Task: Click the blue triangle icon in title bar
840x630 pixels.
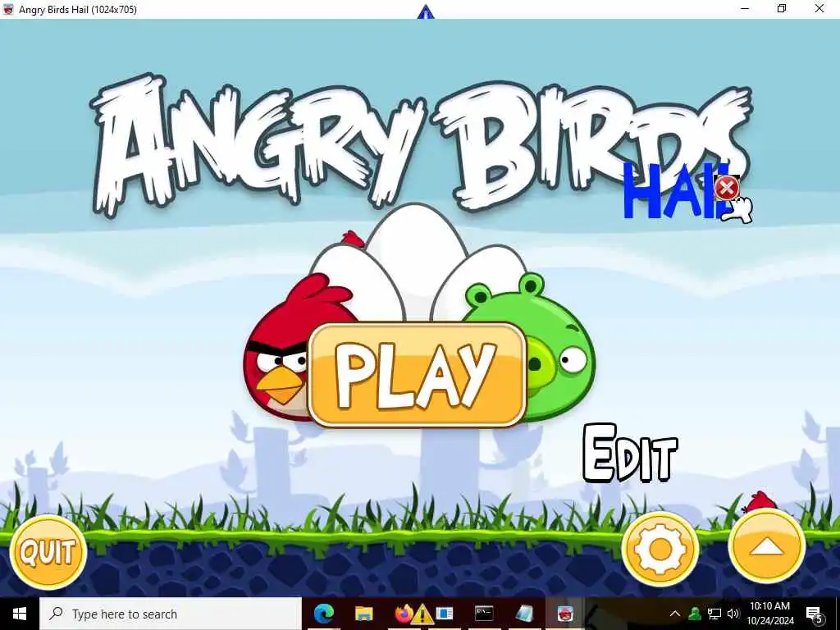Action: click(426, 11)
